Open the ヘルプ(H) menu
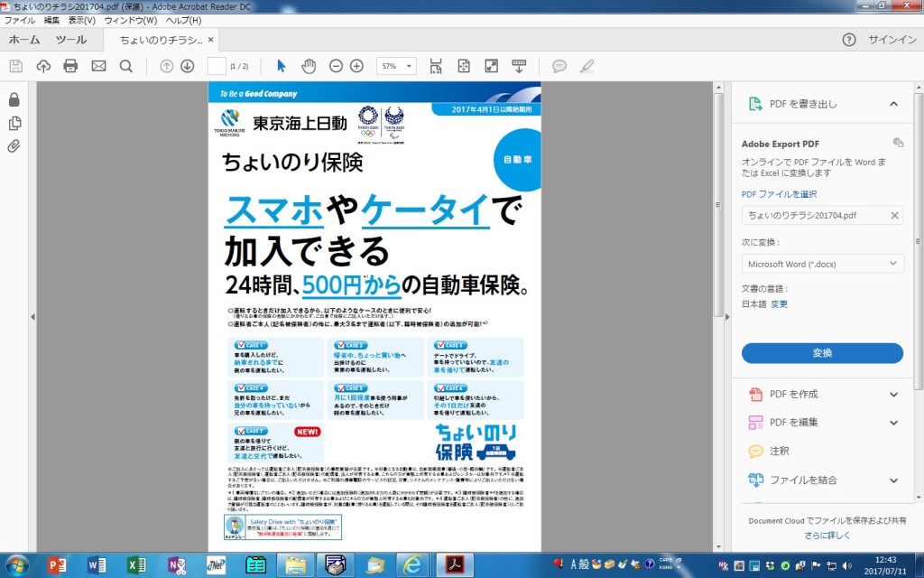The image size is (924, 578). click(x=183, y=20)
